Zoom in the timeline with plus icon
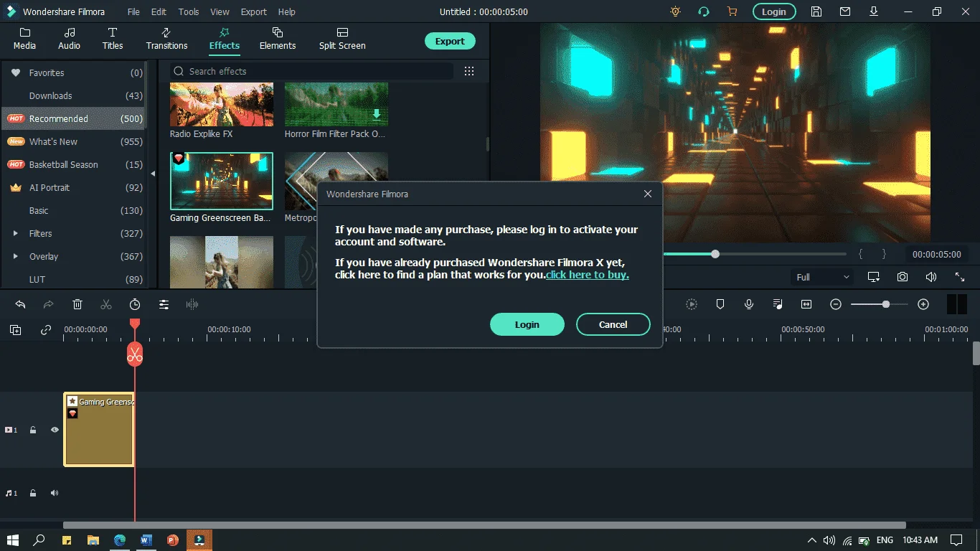This screenshot has height=551, width=980. pos(923,304)
